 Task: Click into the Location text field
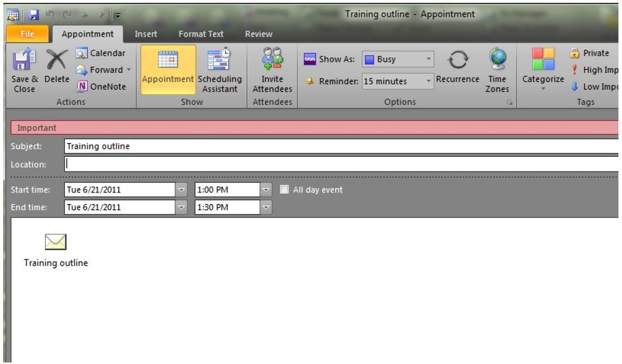[x=341, y=164]
